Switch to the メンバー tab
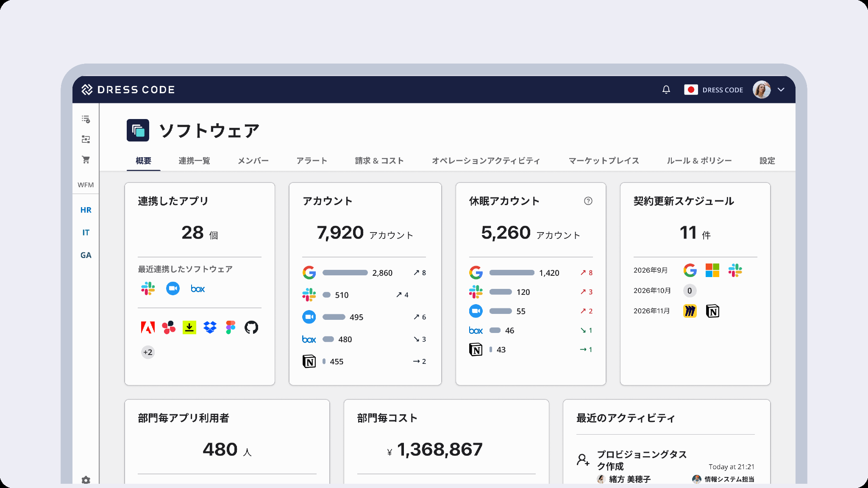Screen dimensions: 868x488 coord(253,161)
